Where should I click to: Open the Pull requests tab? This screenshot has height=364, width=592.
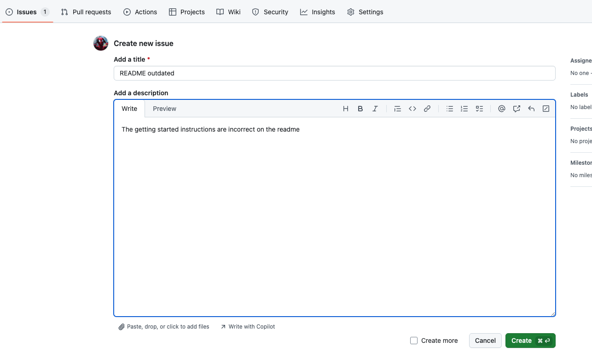pyautogui.click(x=86, y=12)
